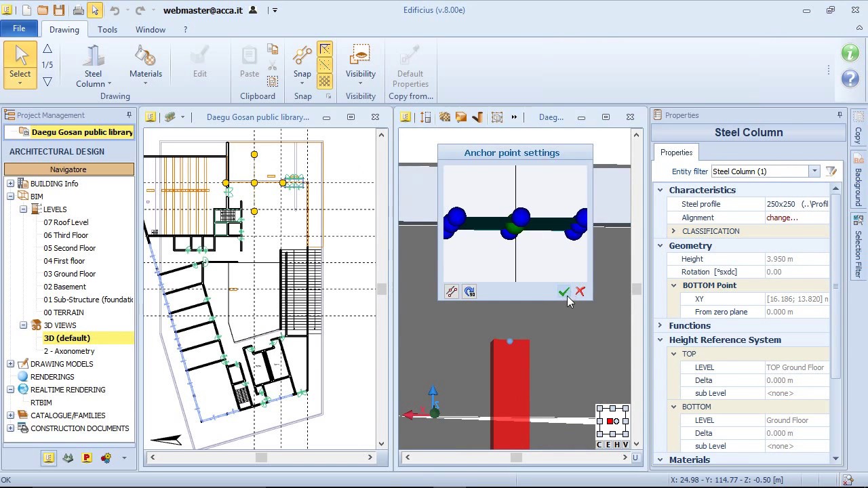Collapse the LEVELS tree node

24,209
